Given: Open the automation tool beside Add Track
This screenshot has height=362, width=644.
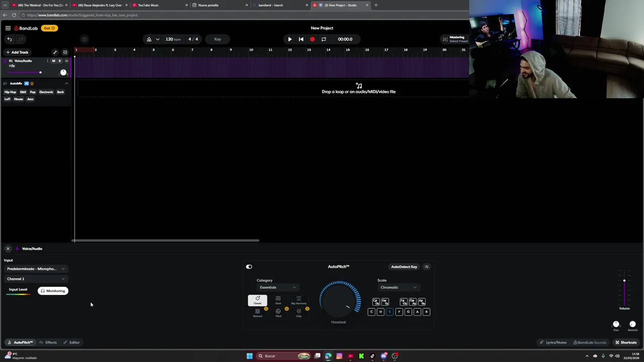Looking at the screenshot, I should [x=55, y=52].
